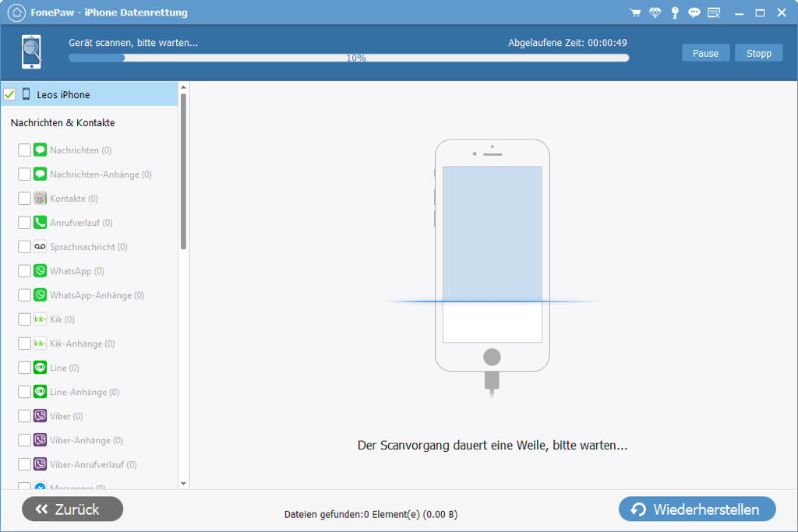Click the diamond icon in title bar
Viewport: 798px width, 532px height.
click(655, 12)
